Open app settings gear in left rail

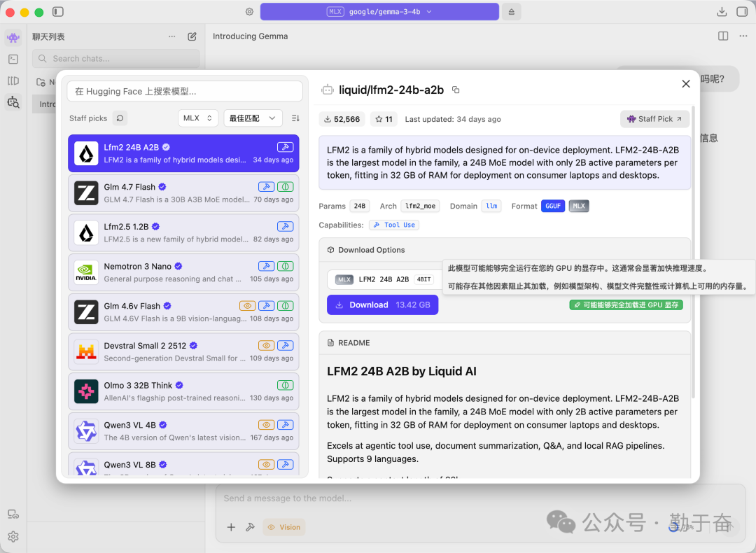(x=13, y=537)
